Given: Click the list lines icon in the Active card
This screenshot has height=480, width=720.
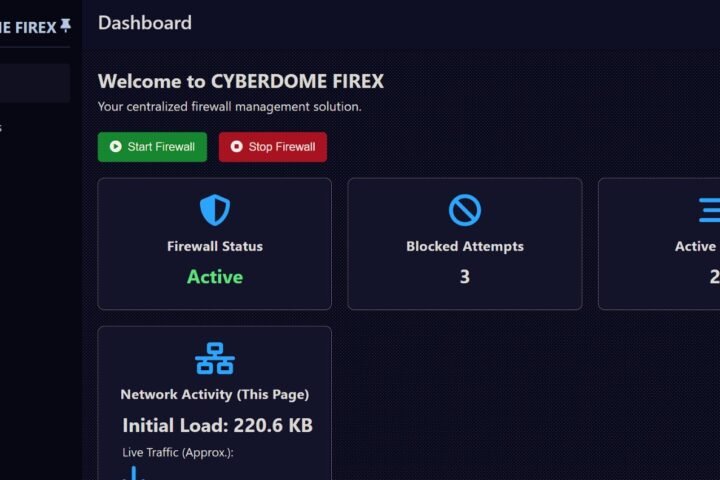Looking at the screenshot, I should (709, 210).
